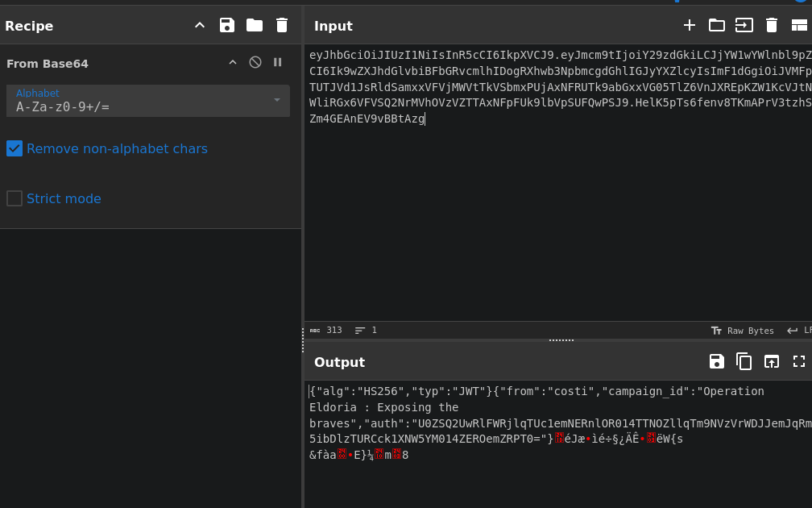The height and width of the screenshot is (508, 812).
Task: Open Raw Bytes input encoding selector
Action: pos(743,331)
